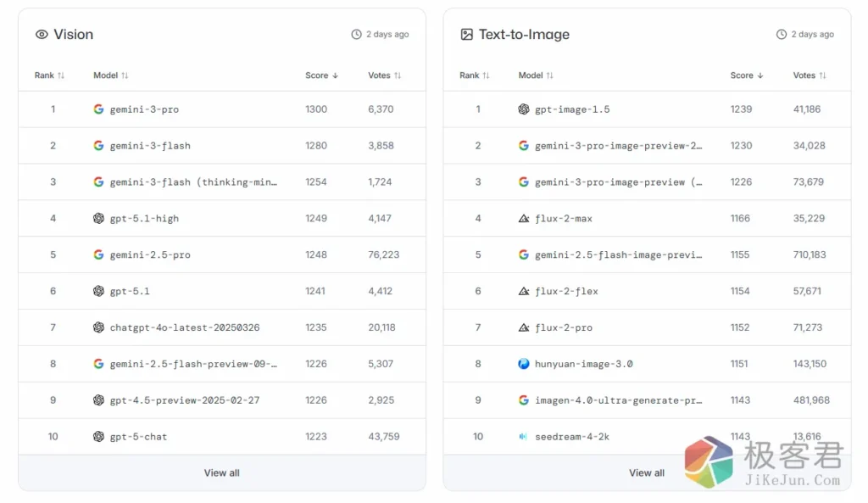The height and width of the screenshot is (503, 868).
Task: Sort Text-to-Image table by Votes column
Action: pyautogui.click(x=810, y=75)
